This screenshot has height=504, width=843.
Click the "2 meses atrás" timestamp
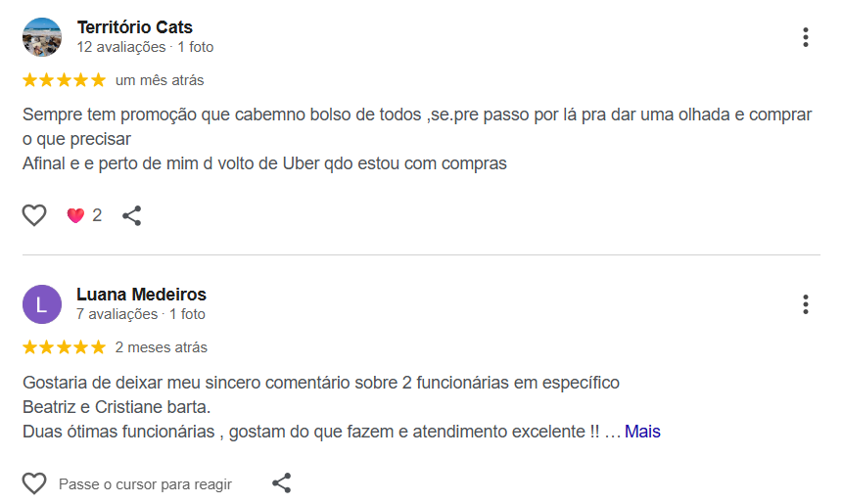click(162, 347)
